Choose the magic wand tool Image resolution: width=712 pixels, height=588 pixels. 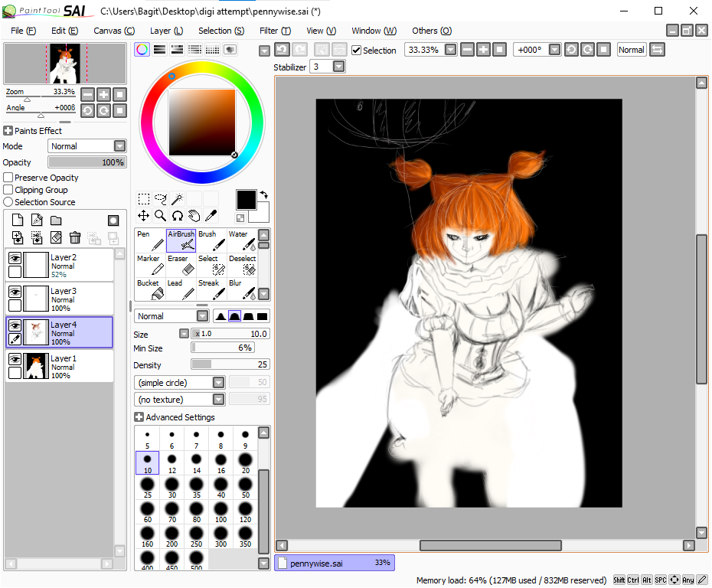(177, 199)
